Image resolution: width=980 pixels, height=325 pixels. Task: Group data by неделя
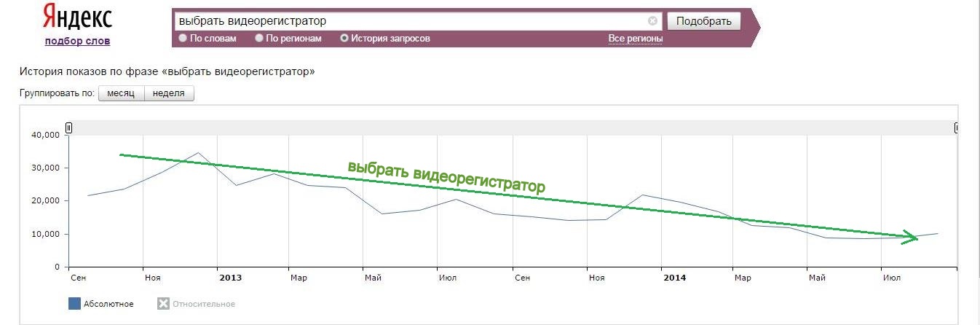pos(169,93)
